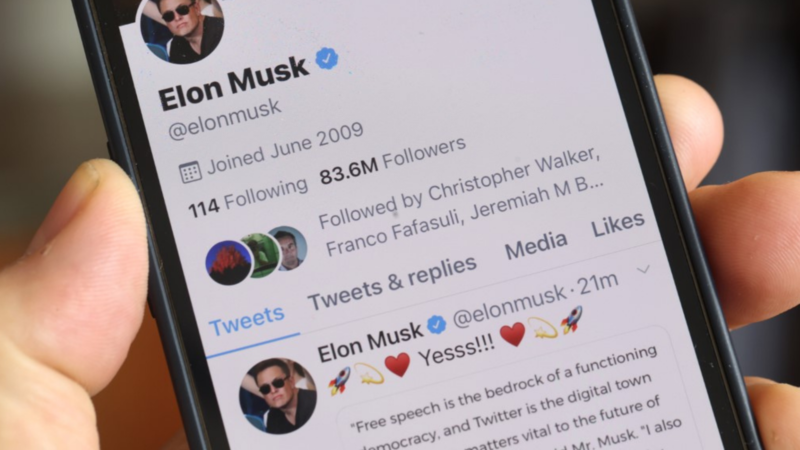Switch to the Media tab
The image size is (800, 450).
click(536, 244)
